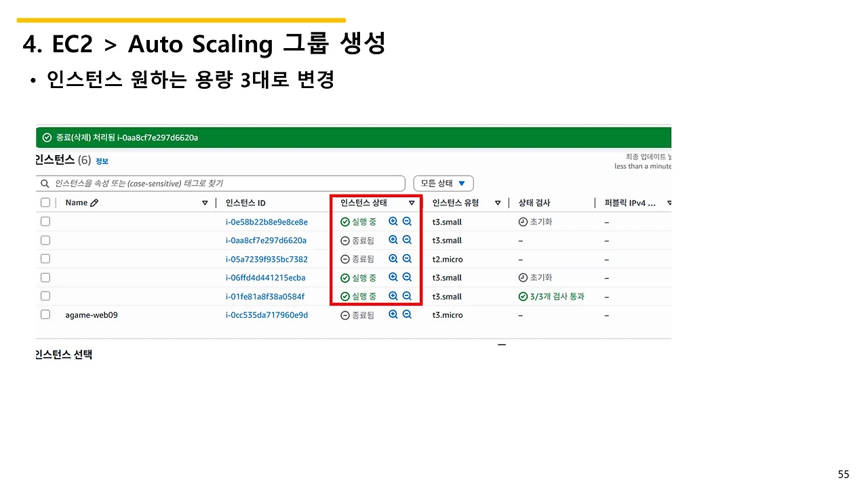This screenshot has height=488, width=868.
Task: Click the 초기화 clock icon for i-06ffd4d441215ecba
Action: coord(523,277)
